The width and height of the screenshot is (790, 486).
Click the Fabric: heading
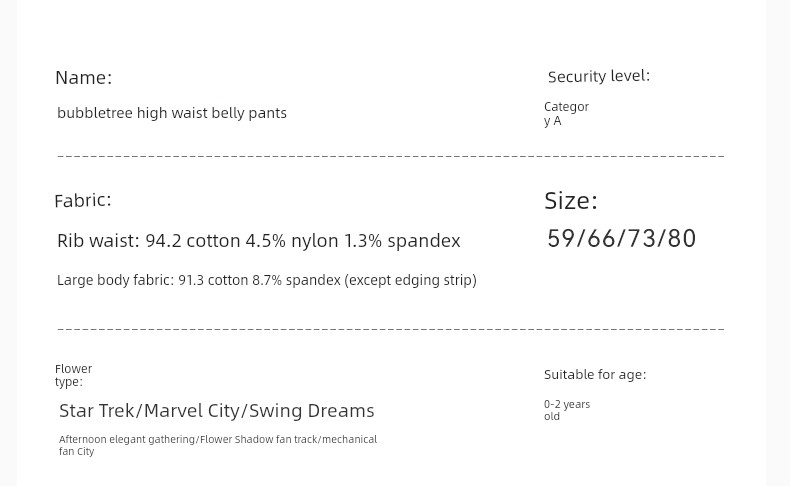[x=83, y=200]
